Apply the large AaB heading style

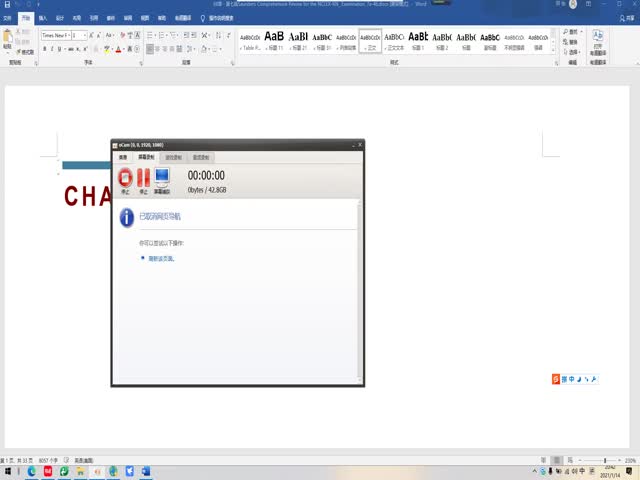click(274, 38)
